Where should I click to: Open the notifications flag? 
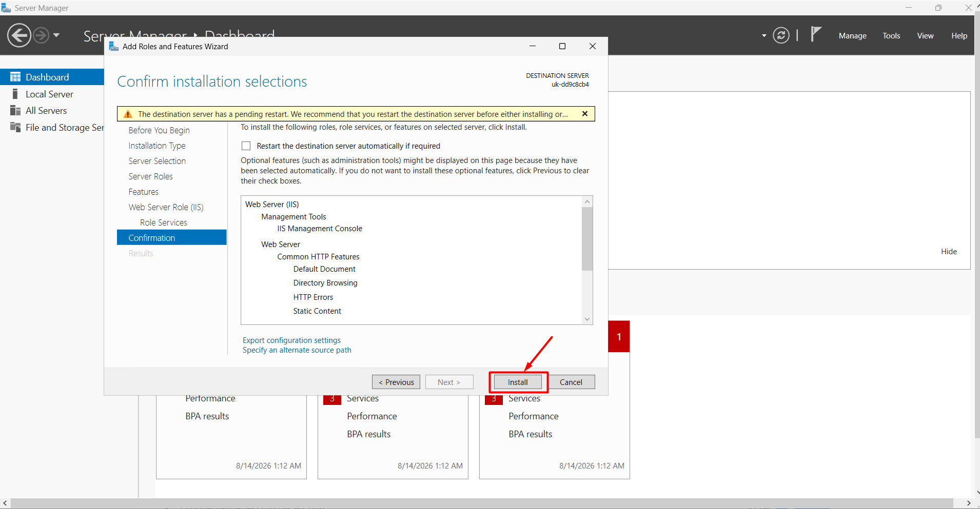pyautogui.click(x=816, y=34)
